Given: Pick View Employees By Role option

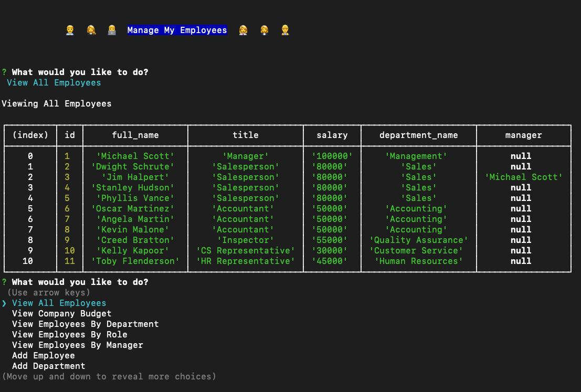Looking at the screenshot, I should [x=70, y=335].
